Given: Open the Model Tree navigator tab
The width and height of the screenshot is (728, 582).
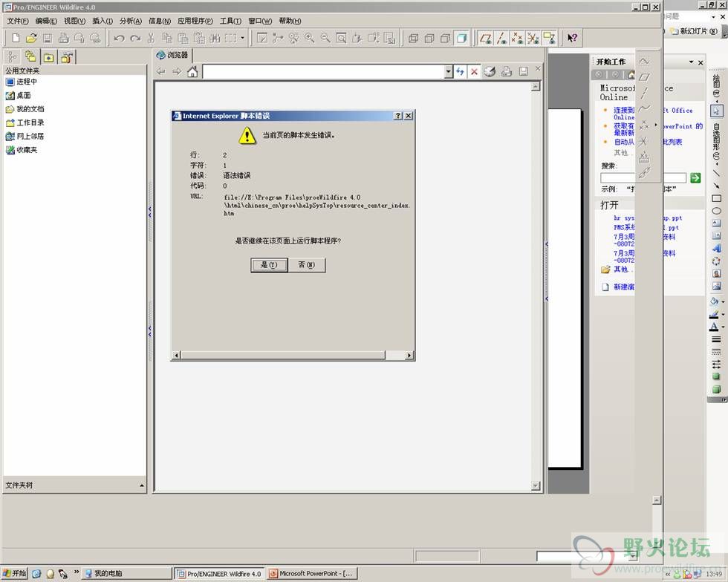Looking at the screenshot, I should tap(12, 57).
